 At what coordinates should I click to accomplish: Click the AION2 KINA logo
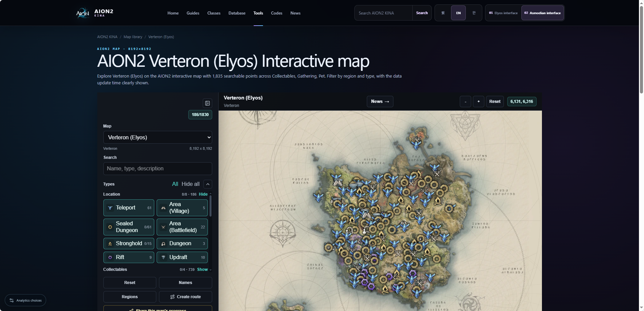[95, 13]
